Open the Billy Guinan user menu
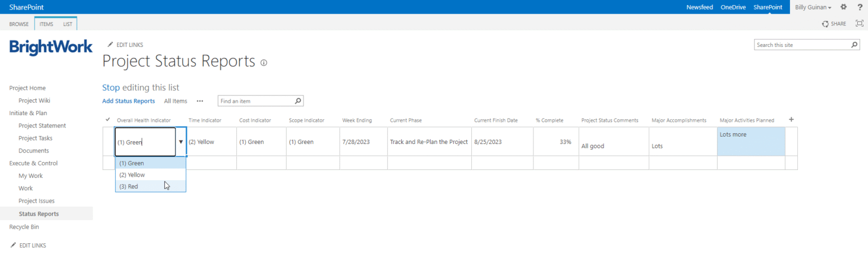This screenshot has width=868, height=254. pos(813,7)
